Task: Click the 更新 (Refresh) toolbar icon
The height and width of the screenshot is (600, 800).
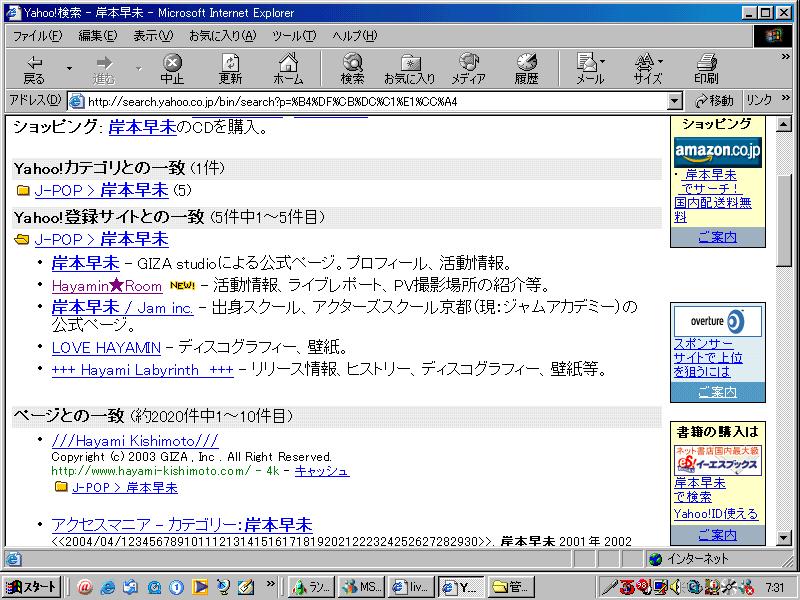Action: tap(231, 69)
